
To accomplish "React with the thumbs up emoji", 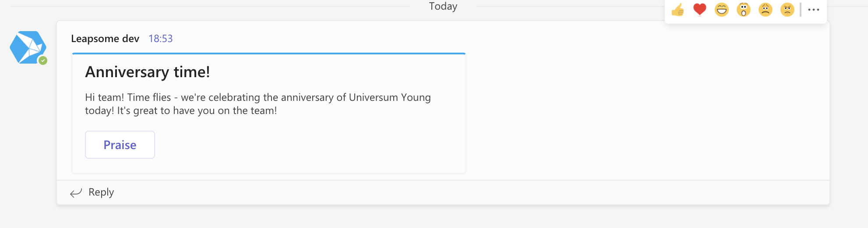I will click(x=677, y=9).
